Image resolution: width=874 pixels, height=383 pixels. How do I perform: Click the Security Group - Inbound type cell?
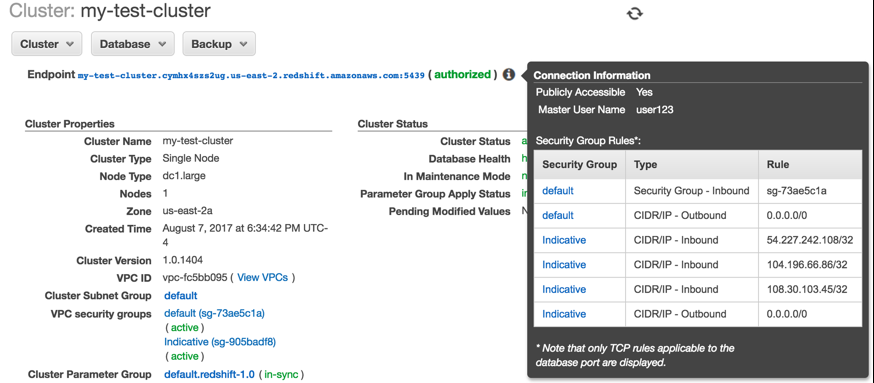[x=692, y=191]
